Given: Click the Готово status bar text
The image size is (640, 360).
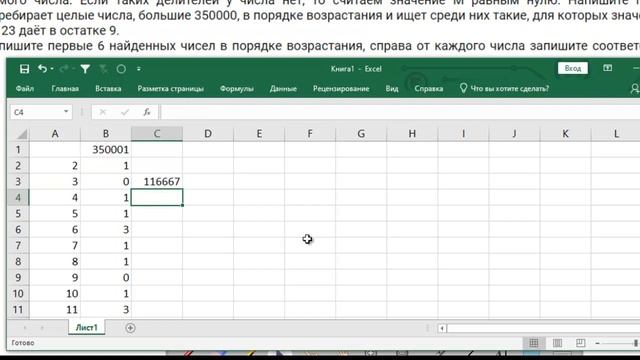Looking at the screenshot, I should [23, 343].
